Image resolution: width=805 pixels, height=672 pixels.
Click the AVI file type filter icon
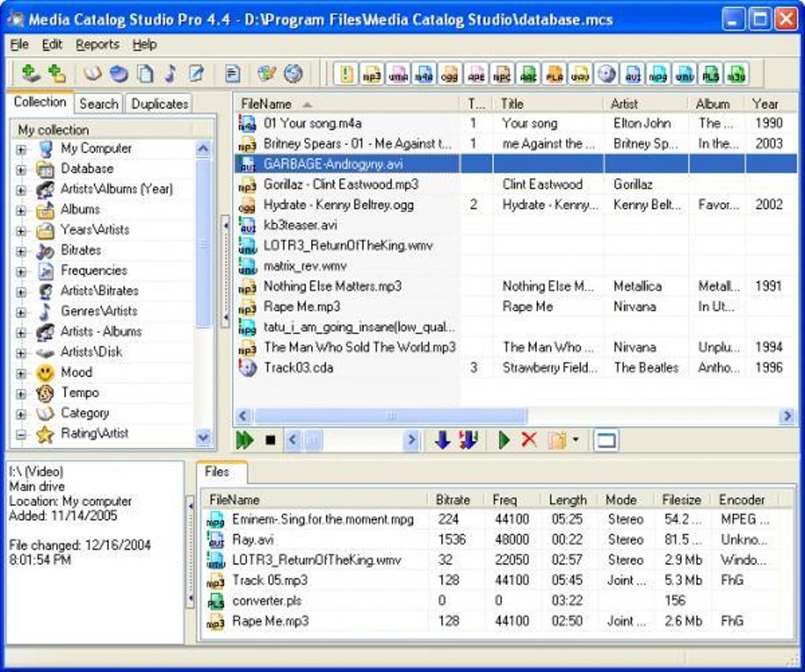click(x=632, y=74)
